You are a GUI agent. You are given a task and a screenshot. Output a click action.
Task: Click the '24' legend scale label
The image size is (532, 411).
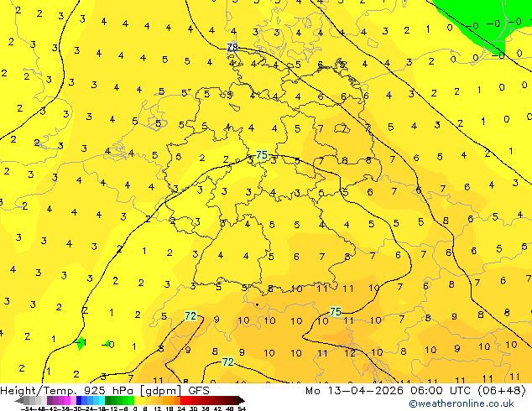tap(181, 408)
